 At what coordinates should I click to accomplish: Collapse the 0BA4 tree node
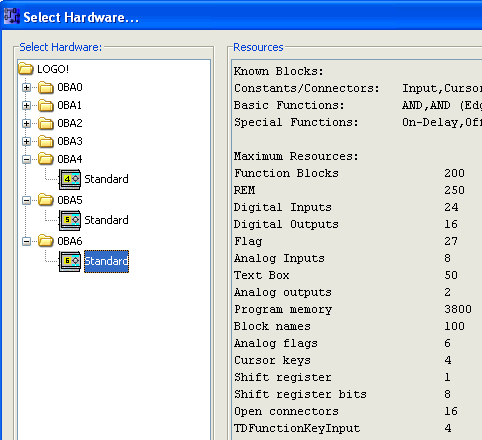point(26,159)
